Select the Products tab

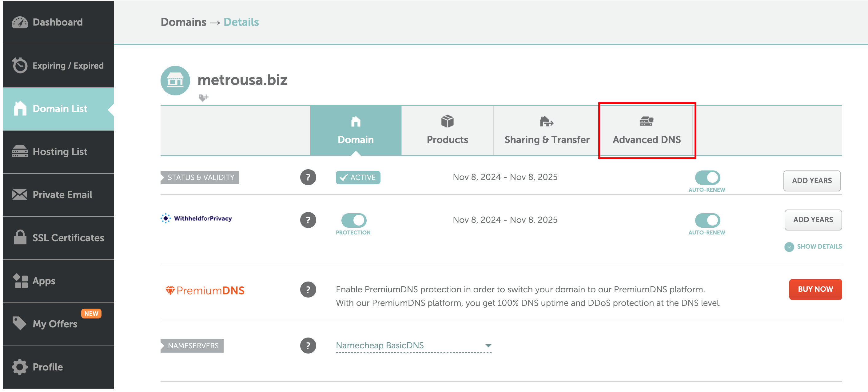click(x=447, y=130)
